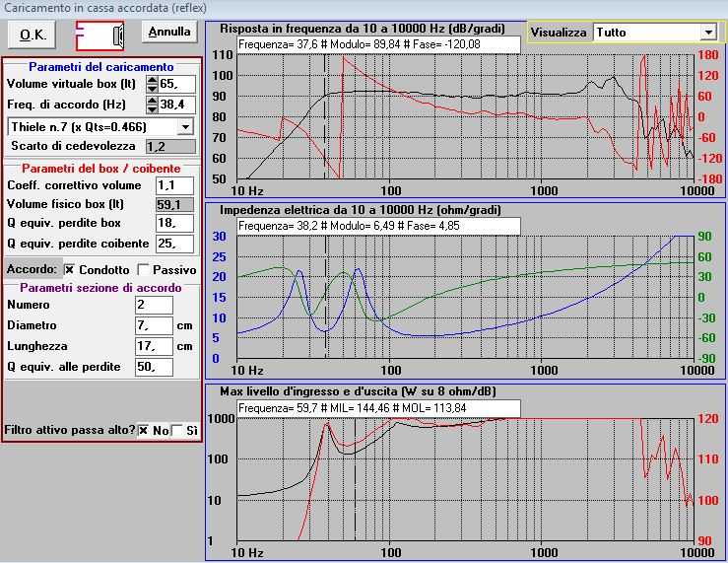
Task: Click the Lunghezza input field
Action: coord(154,346)
